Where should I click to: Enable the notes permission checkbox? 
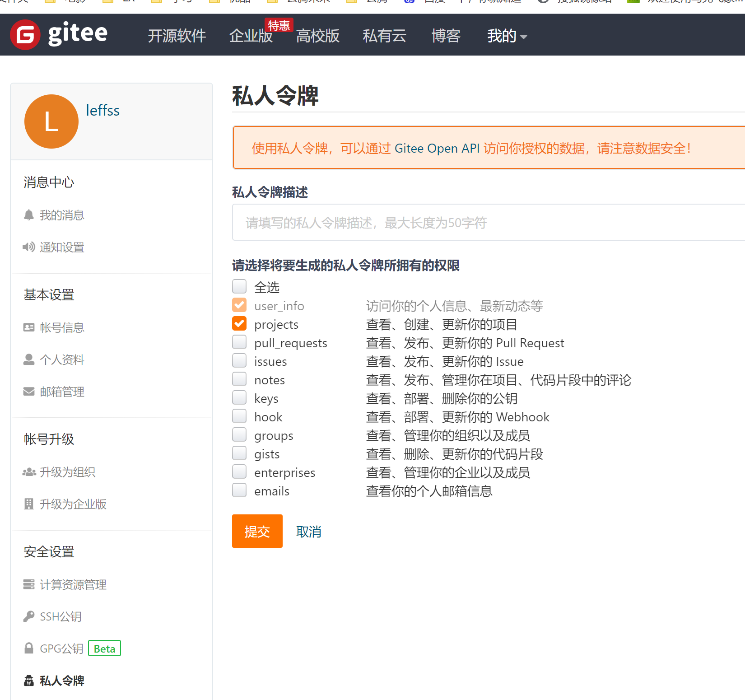point(239,379)
